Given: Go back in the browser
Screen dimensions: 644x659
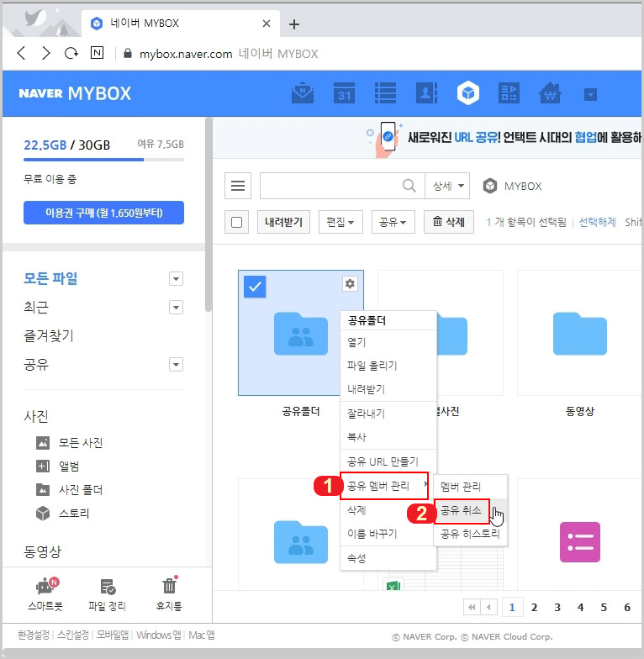Looking at the screenshot, I should (22, 54).
